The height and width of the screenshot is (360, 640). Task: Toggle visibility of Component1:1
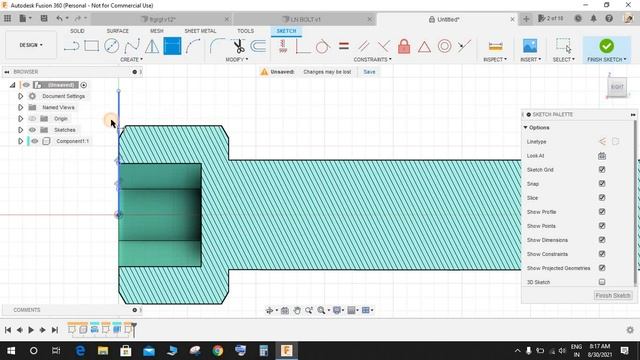(x=35, y=141)
